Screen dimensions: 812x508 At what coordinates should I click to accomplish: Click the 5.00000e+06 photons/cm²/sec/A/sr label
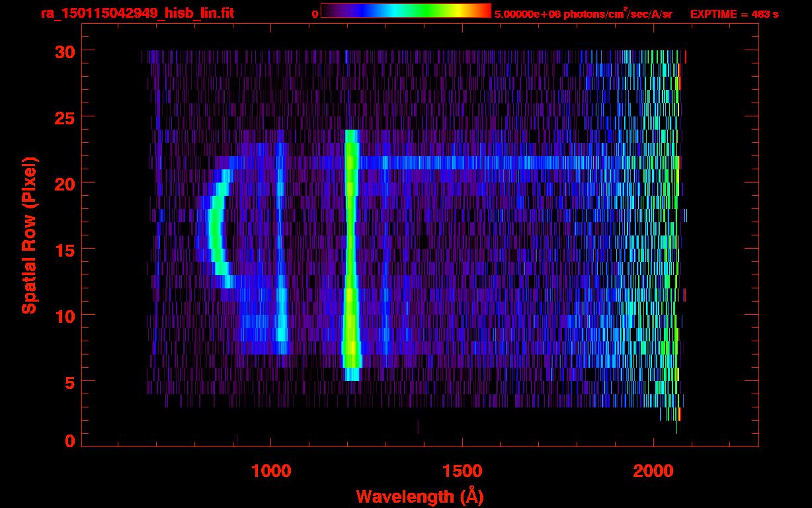click(x=583, y=14)
